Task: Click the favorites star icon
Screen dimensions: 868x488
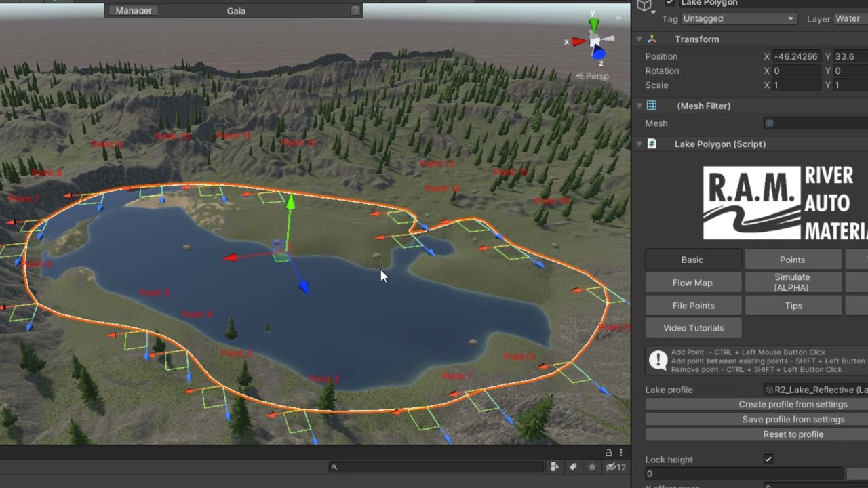Action: coord(592,467)
